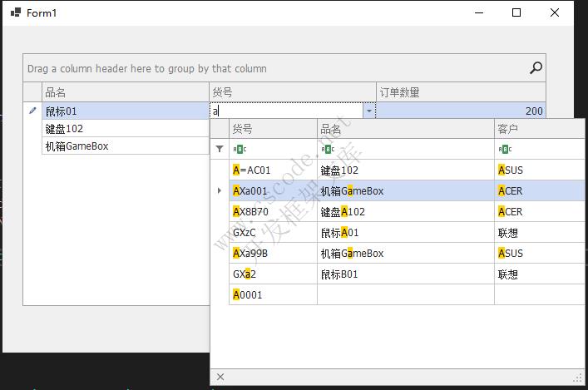Click the group-by panel hint text
This screenshot has width=588, height=390.
[x=147, y=69]
